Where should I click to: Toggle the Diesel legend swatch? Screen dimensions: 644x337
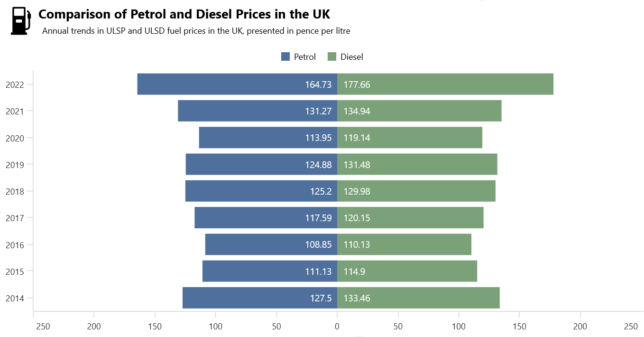click(332, 57)
